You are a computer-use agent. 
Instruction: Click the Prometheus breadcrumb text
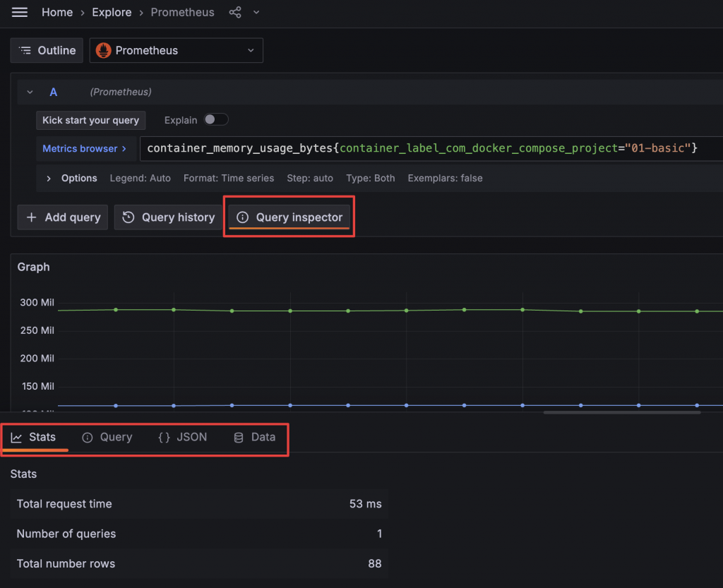(182, 13)
